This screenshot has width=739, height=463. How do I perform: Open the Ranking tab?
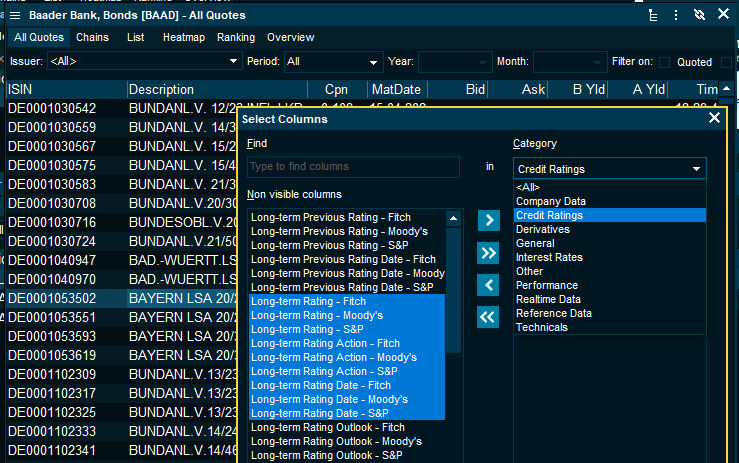click(x=236, y=37)
